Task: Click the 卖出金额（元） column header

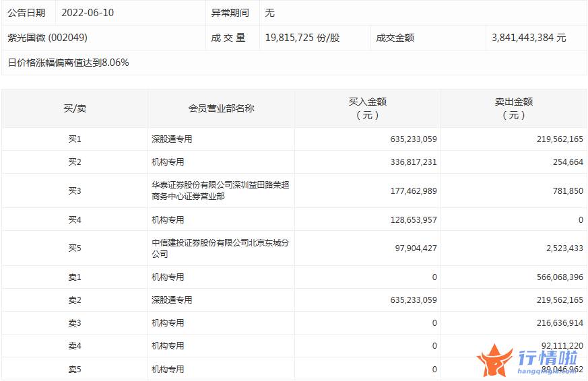Action: pyautogui.click(x=514, y=108)
